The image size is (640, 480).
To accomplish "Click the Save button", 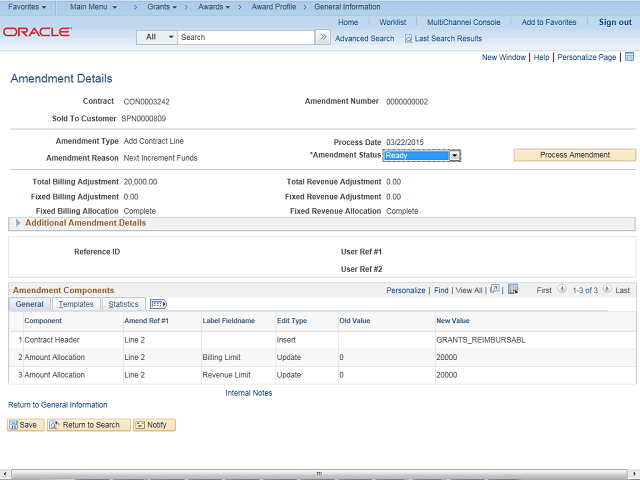I will point(25,425).
